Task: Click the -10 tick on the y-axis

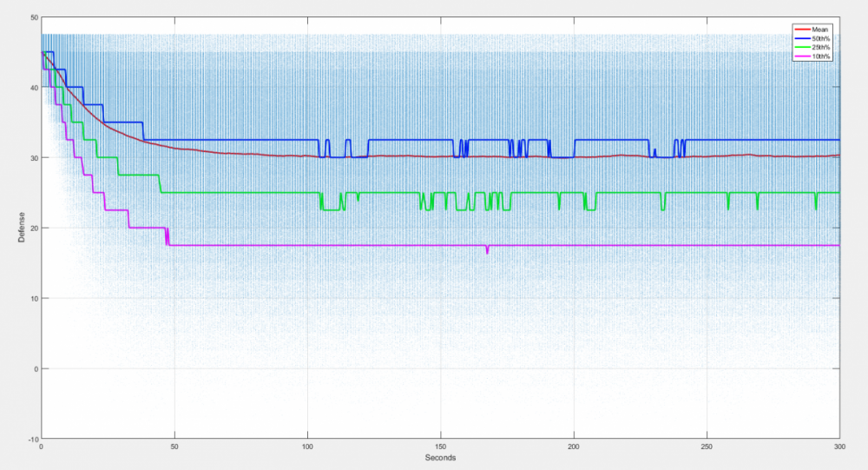Action: (x=32, y=439)
